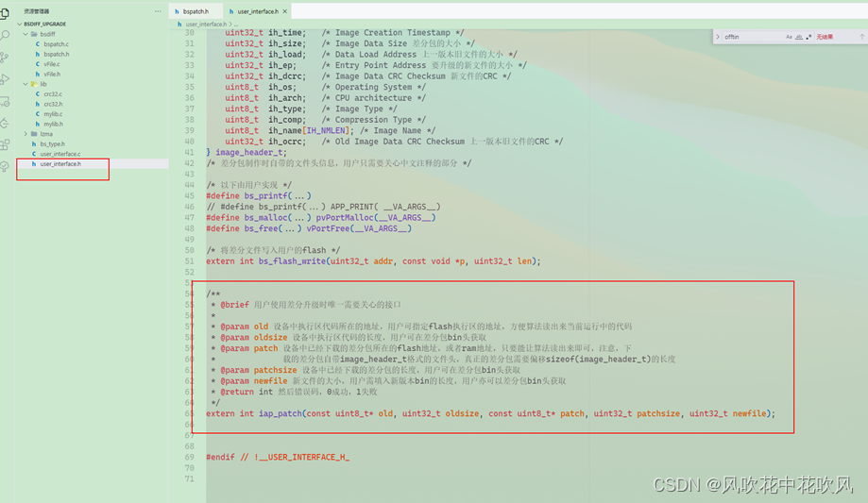
Task: Open the Source Control view
Action: (x=5, y=58)
